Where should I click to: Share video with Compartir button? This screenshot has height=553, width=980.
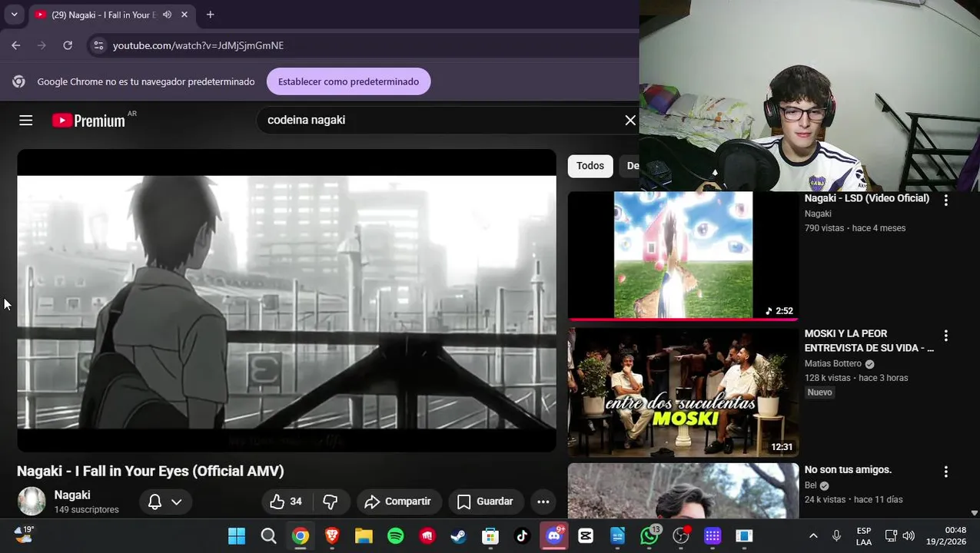(398, 502)
